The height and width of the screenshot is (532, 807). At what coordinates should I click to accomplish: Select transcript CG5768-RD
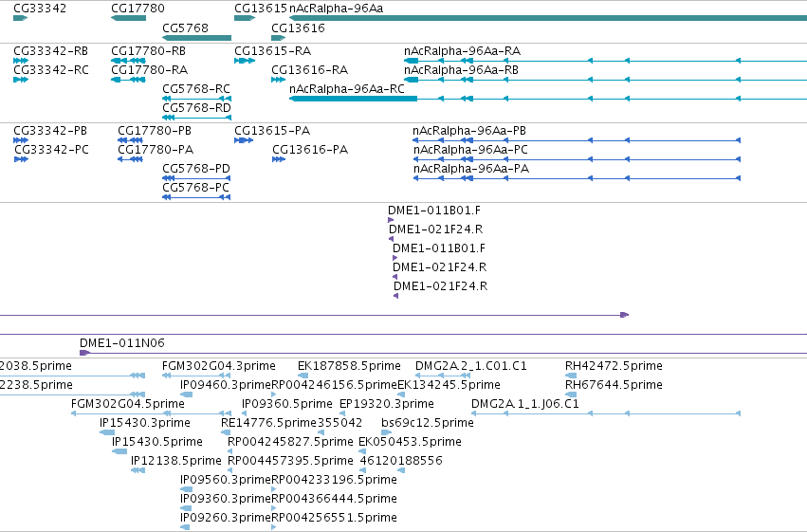[196, 118]
